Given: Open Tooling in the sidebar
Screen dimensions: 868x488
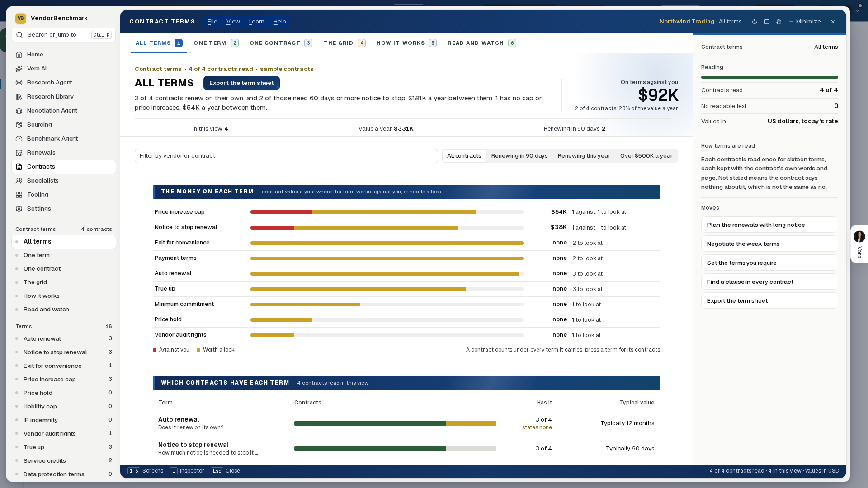Looking at the screenshot, I should pyautogui.click(x=64, y=195).
